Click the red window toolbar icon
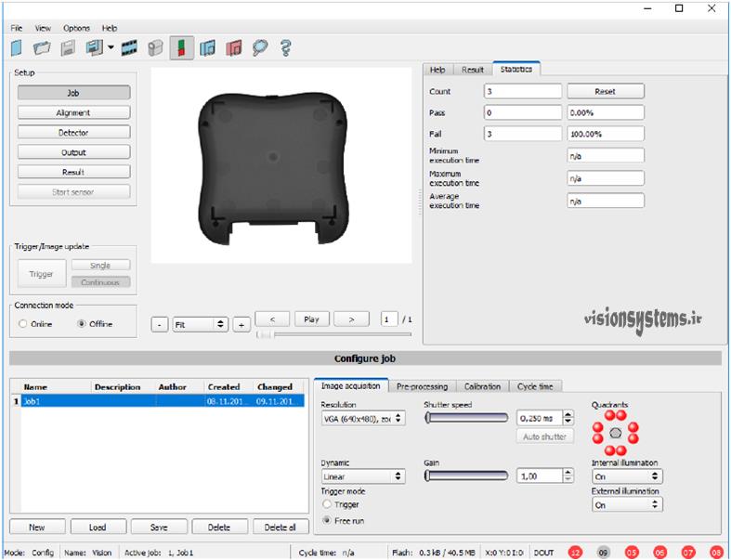This screenshot has width=731, height=560. click(233, 47)
